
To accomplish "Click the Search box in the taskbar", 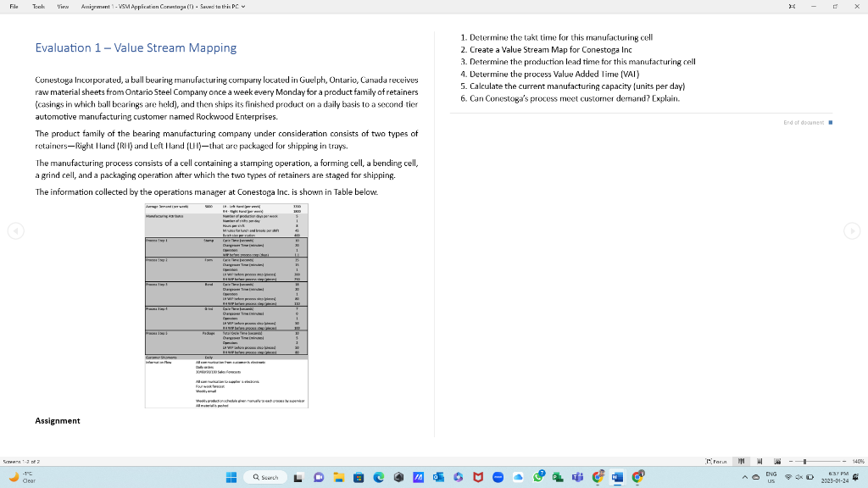I will pos(264,478).
